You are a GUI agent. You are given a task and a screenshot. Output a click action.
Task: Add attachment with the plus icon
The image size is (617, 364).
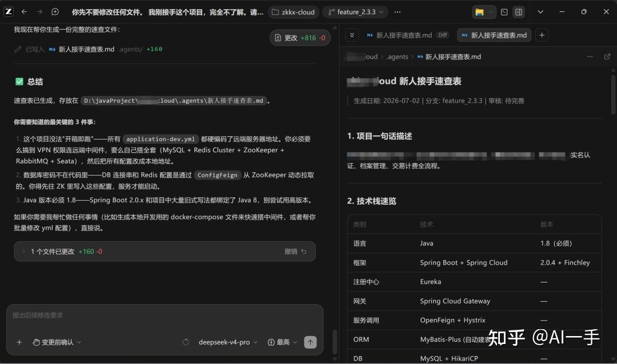tap(19, 342)
